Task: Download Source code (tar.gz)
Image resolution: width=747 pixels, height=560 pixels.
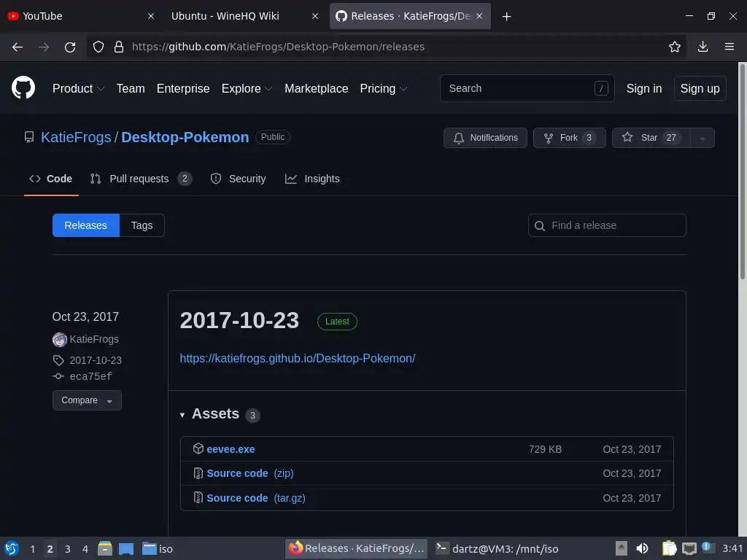Action: pyautogui.click(x=256, y=498)
